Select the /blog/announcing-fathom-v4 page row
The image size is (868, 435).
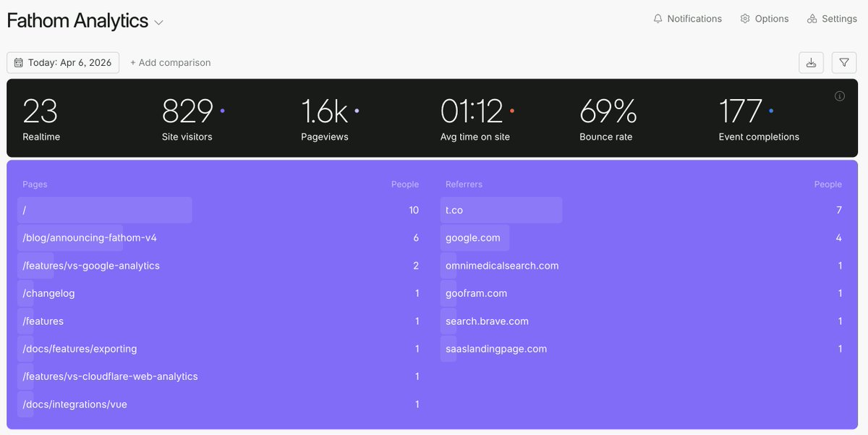tap(218, 237)
